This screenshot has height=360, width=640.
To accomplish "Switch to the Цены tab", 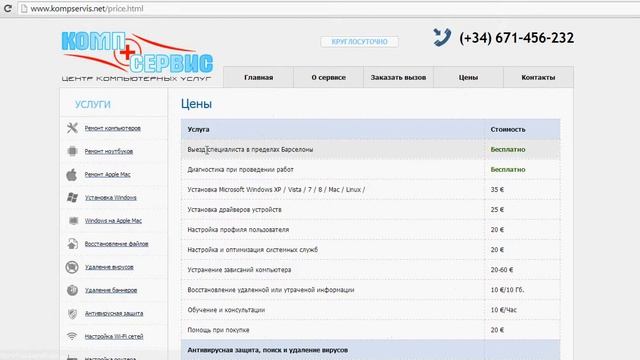I will pyautogui.click(x=468, y=77).
